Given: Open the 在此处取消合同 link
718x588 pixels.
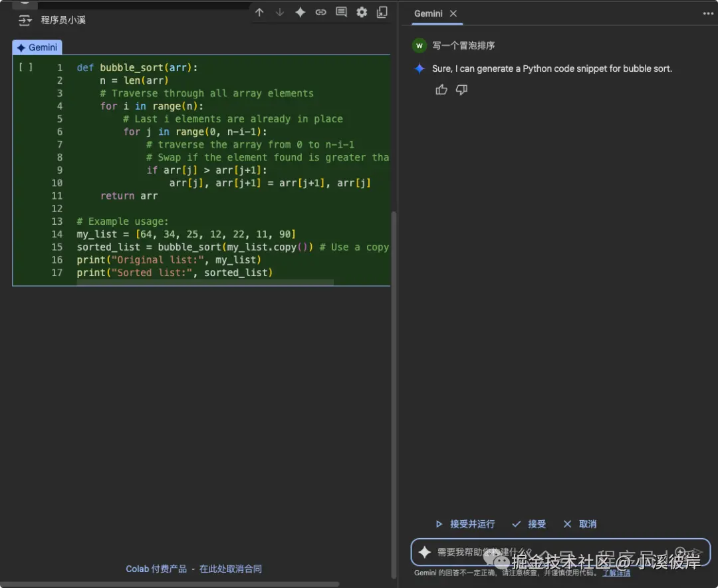Looking at the screenshot, I should 231,569.
